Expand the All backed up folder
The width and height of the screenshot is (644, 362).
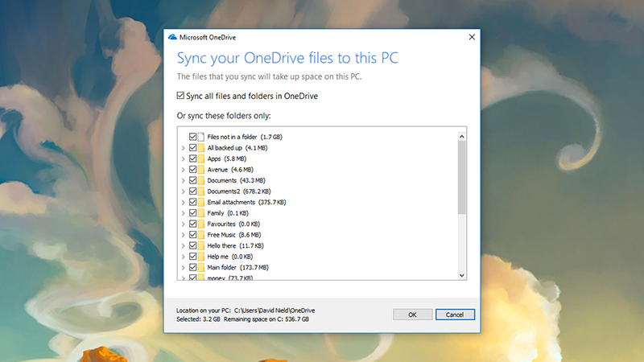pos(184,148)
